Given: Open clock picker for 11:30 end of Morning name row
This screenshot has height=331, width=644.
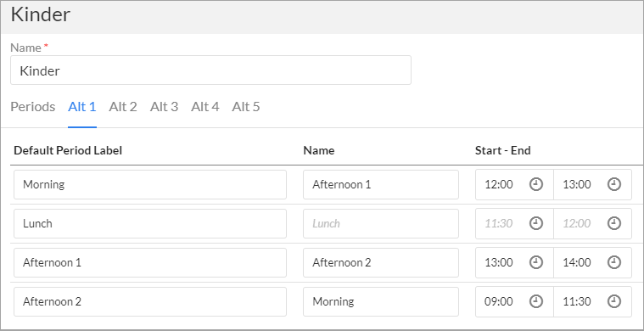Looking at the screenshot, I should tap(614, 301).
